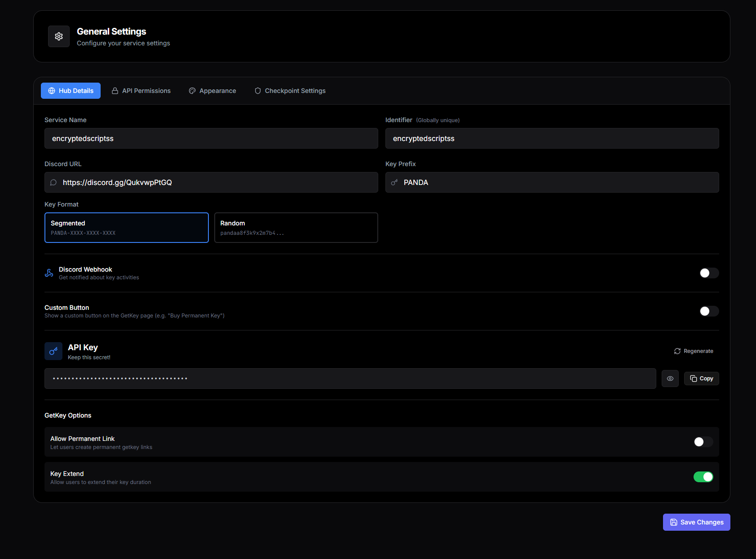Reveal the API key with the eye button
756x559 pixels.
coord(670,379)
